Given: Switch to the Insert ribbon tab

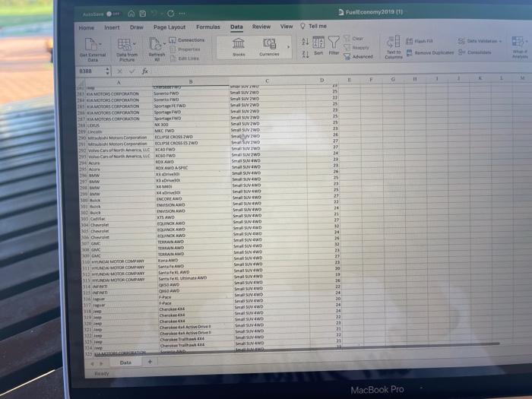Looking at the screenshot, I should (x=112, y=27).
